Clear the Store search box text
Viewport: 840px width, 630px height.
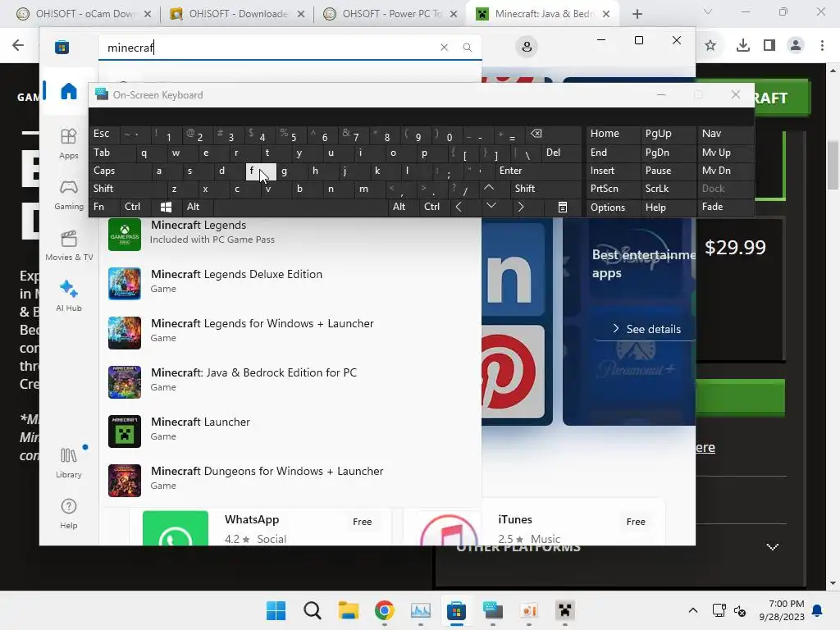point(444,47)
